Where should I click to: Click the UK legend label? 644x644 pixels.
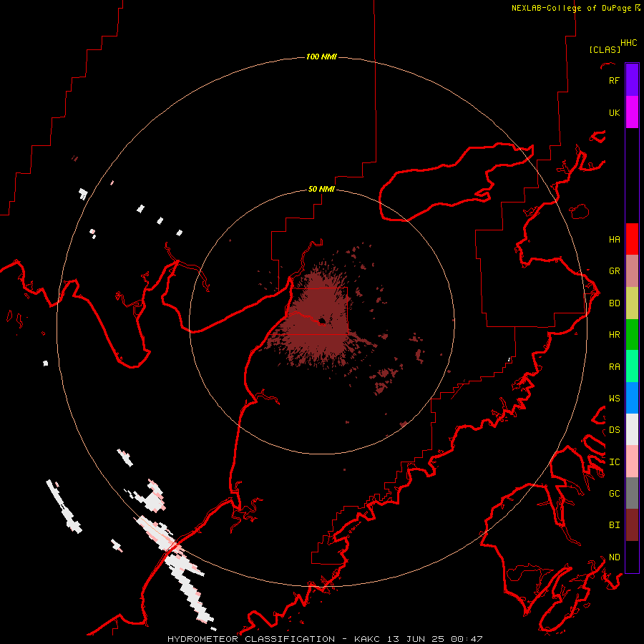point(614,112)
